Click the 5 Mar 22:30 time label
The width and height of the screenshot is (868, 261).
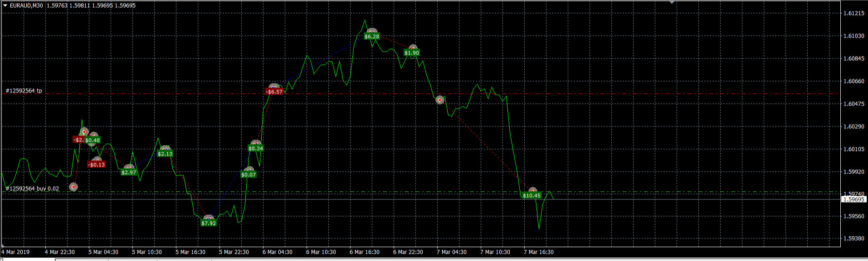[234, 252]
